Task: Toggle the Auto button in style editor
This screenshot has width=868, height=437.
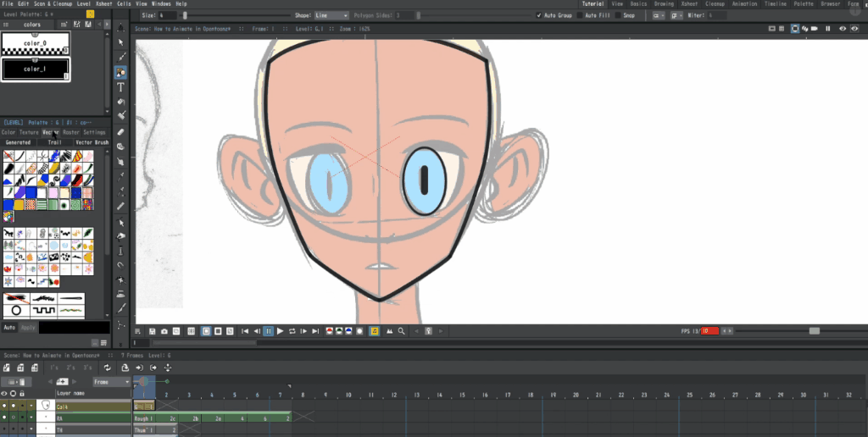Action: tap(9, 328)
